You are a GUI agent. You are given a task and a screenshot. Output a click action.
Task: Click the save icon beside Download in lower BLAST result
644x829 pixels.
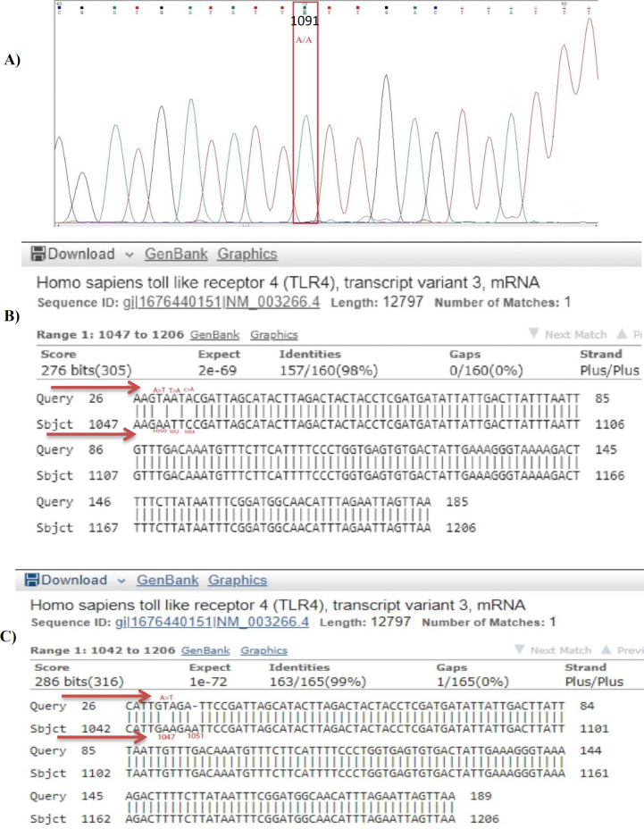tap(38, 580)
